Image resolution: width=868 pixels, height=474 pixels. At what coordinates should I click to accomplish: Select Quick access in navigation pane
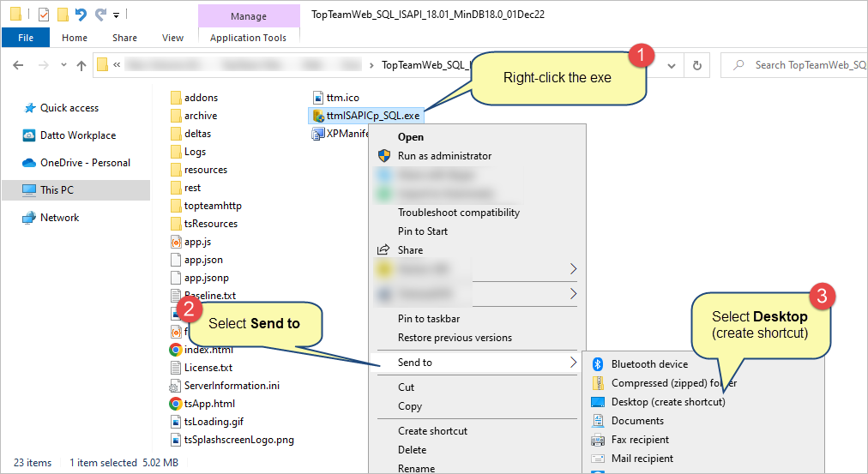point(69,108)
